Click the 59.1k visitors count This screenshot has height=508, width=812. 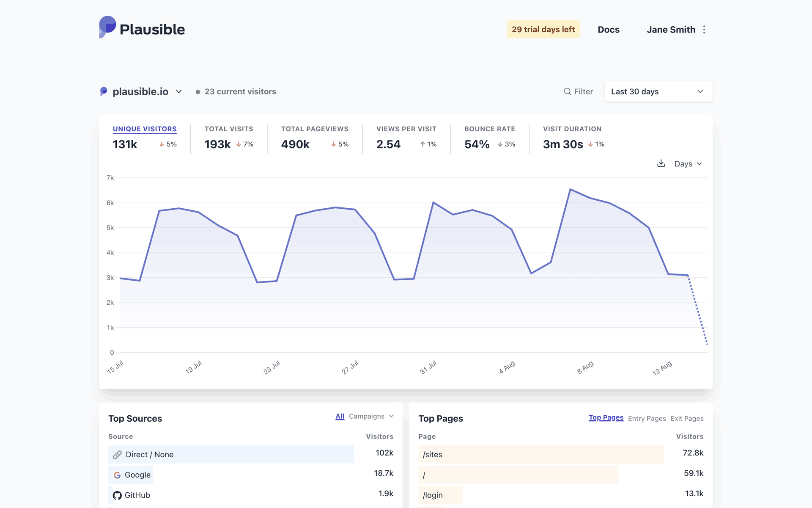tap(694, 473)
